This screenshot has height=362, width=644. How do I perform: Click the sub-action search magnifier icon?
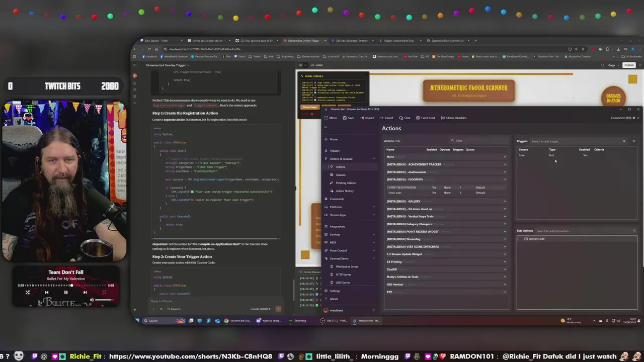click(x=633, y=231)
